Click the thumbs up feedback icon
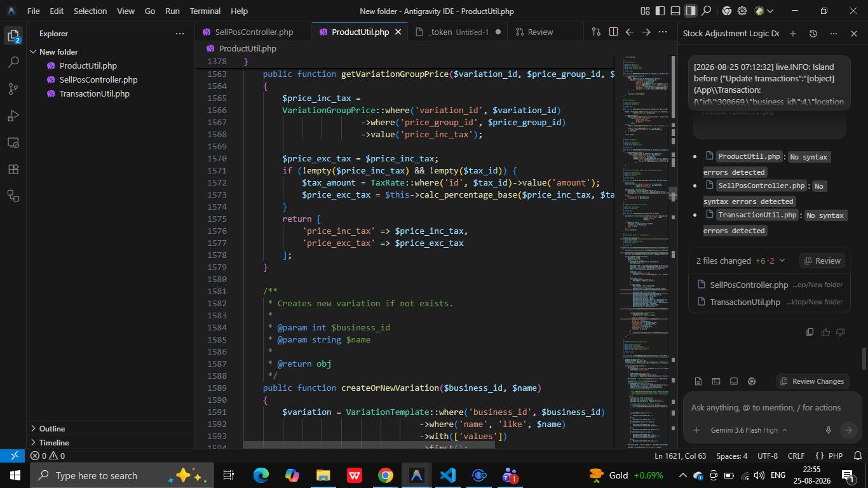The height and width of the screenshot is (488, 868). (825, 332)
